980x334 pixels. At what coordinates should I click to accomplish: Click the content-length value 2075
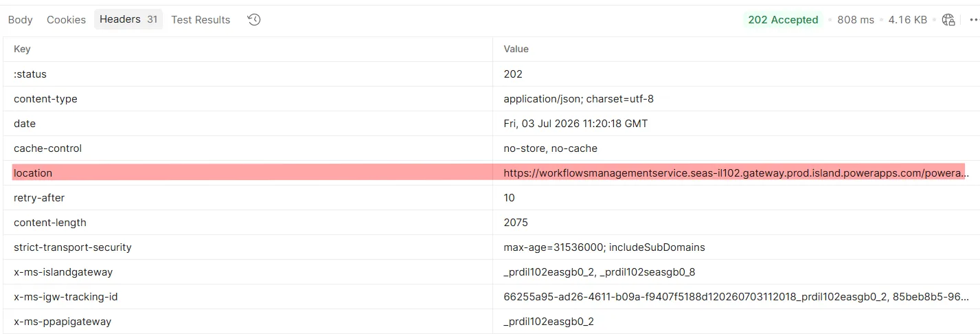click(x=516, y=223)
